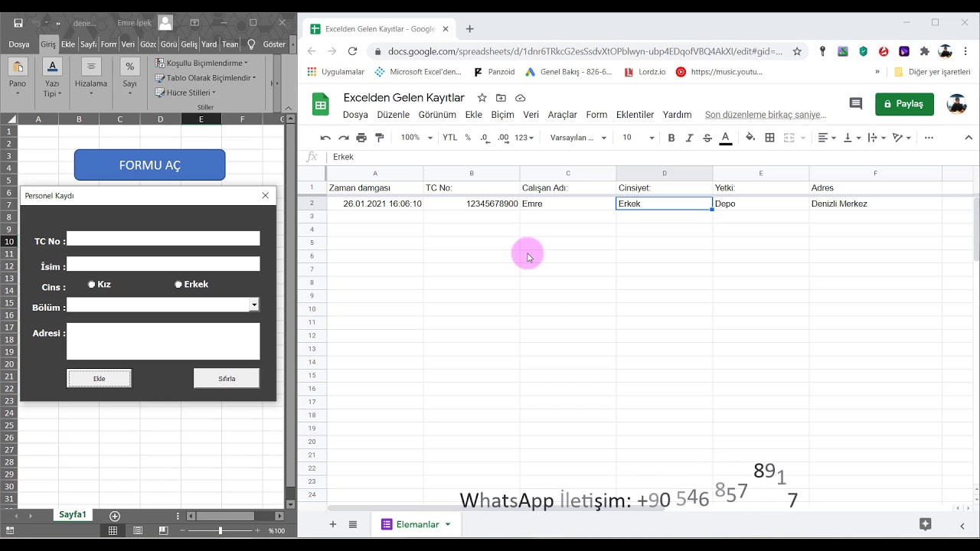This screenshot has height=551, width=980.
Task: Adjust the Excel zoom slider
Action: pyautogui.click(x=220, y=530)
